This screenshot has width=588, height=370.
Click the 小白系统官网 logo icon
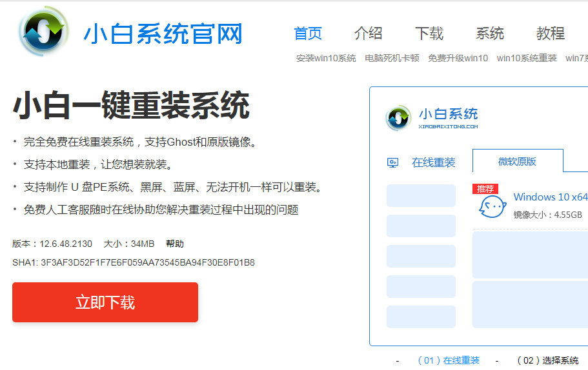point(43,33)
